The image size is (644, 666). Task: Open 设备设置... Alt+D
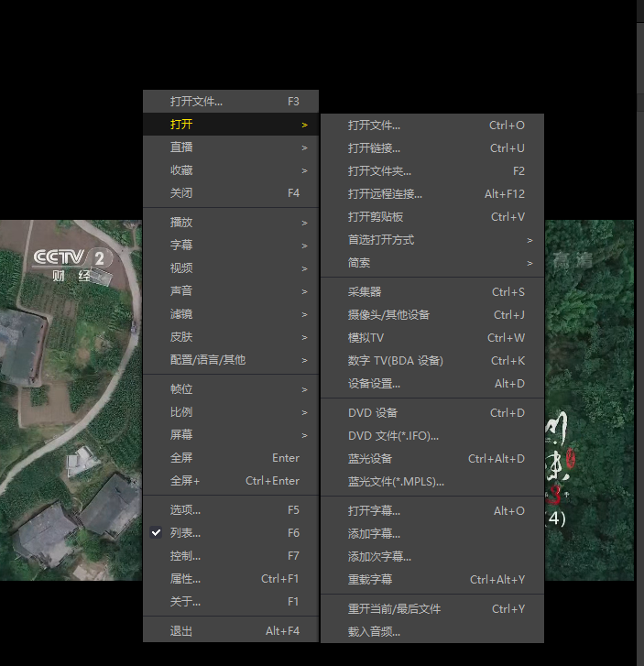click(x=432, y=384)
